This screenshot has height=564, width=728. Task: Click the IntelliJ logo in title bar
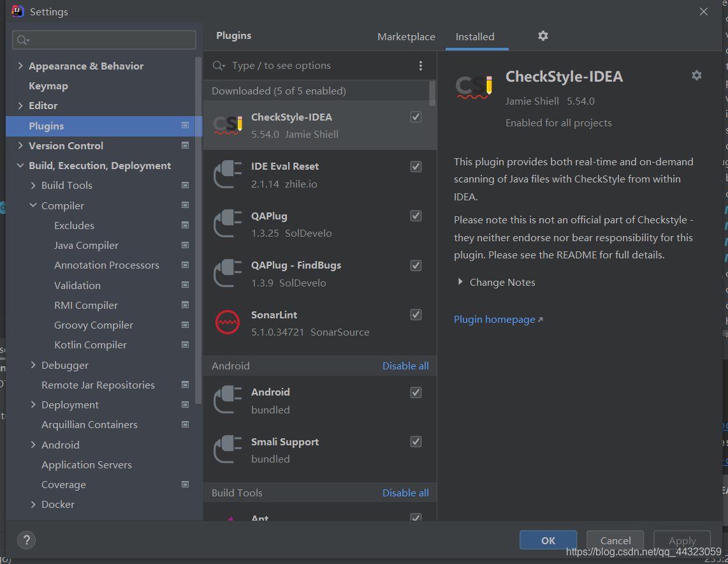tap(18, 11)
